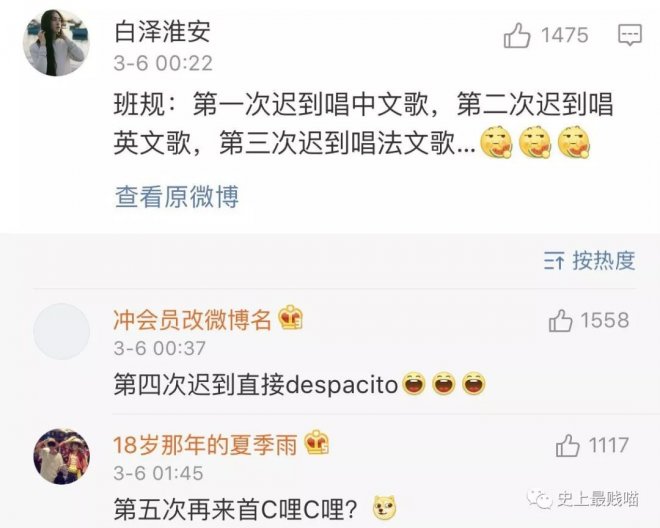The image size is (660, 528).
Task: Tap the sort icon beside 按热度
Action: [554, 261]
